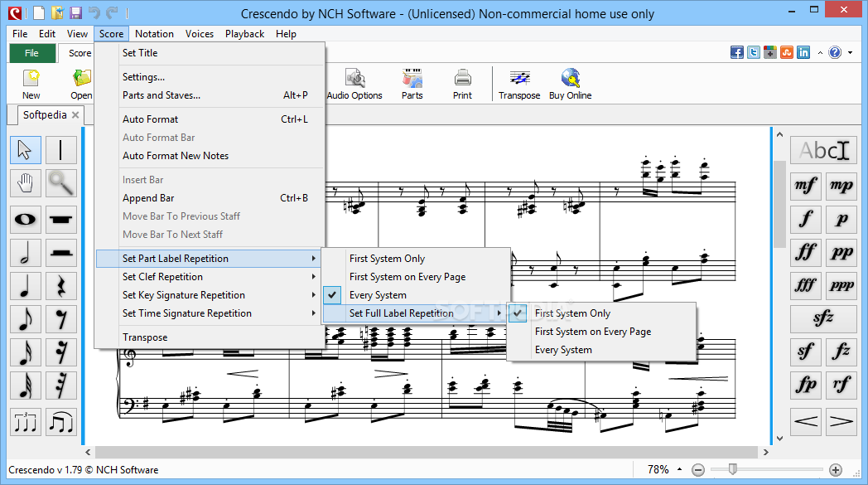Insert fortissimo ff dynamic
The height and width of the screenshot is (485, 868).
pyautogui.click(x=805, y=253)
